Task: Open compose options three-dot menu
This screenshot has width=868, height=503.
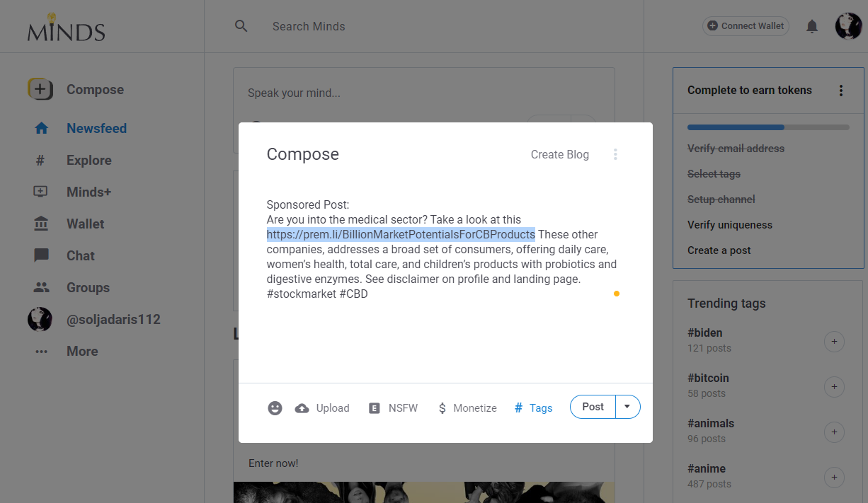Action: 615,154
